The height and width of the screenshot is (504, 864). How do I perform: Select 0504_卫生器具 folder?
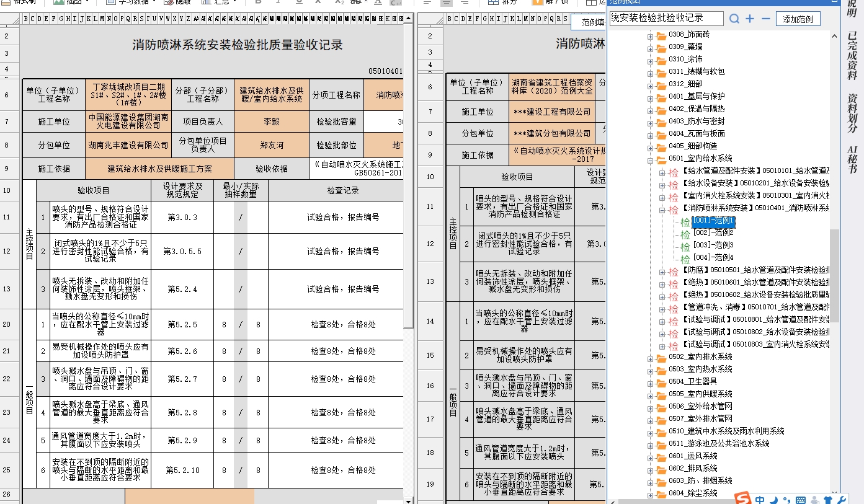point(693,382)
